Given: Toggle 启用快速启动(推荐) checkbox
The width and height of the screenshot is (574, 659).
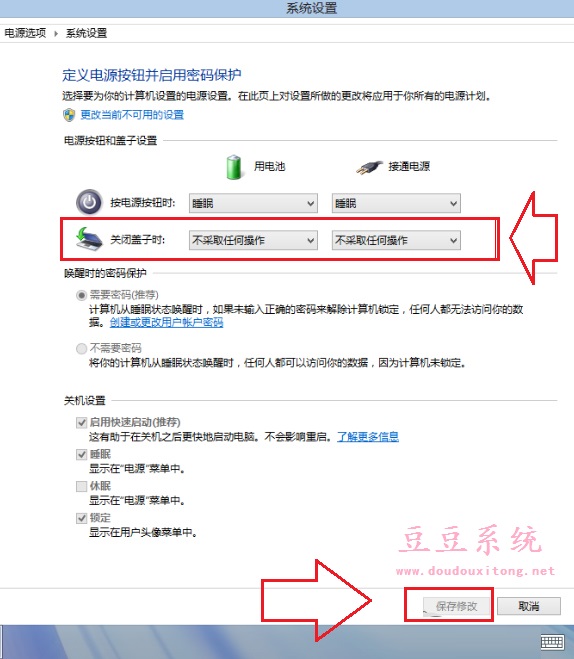Looking at the screenshot, I should pyautogui.click(x=82, y=422).
